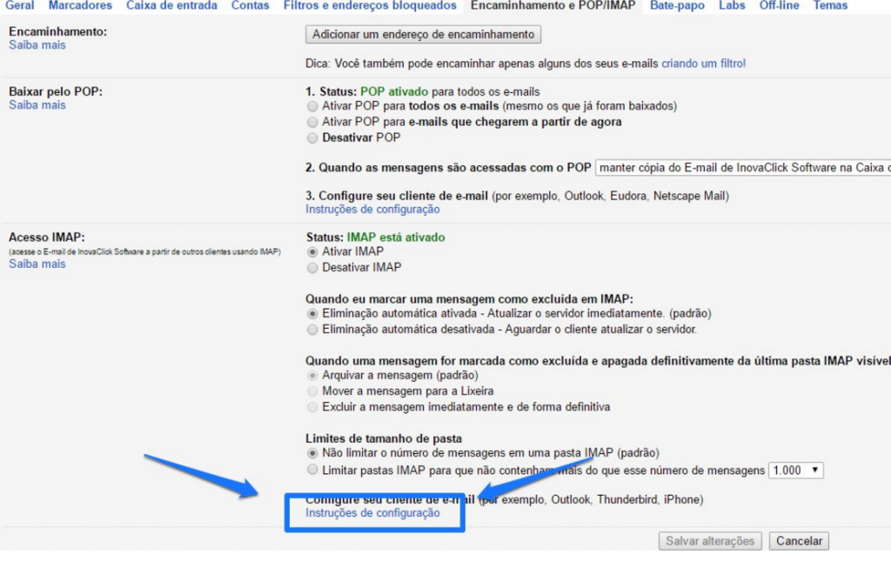Select Eliminação automática desativada option
The height and width of the screenshot is (588, 891).
pos(312,330)
